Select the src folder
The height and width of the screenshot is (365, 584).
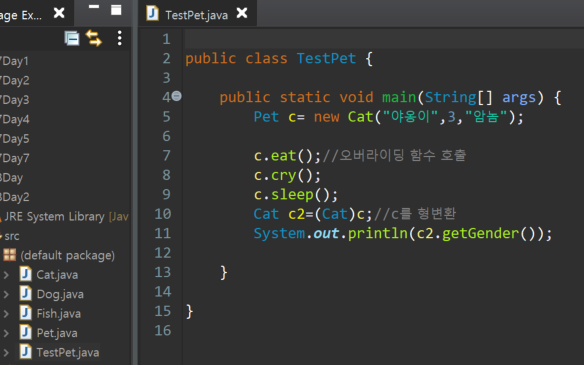point(11,236)
